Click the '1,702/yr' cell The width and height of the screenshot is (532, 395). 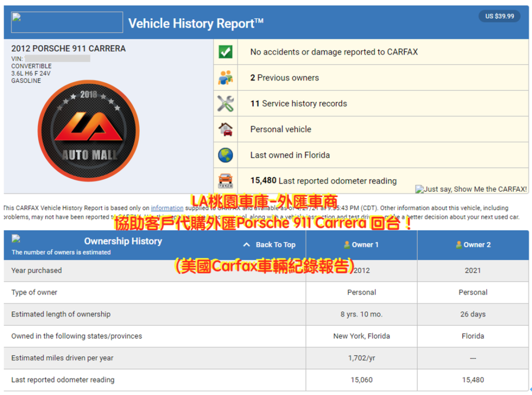[362, 358]
